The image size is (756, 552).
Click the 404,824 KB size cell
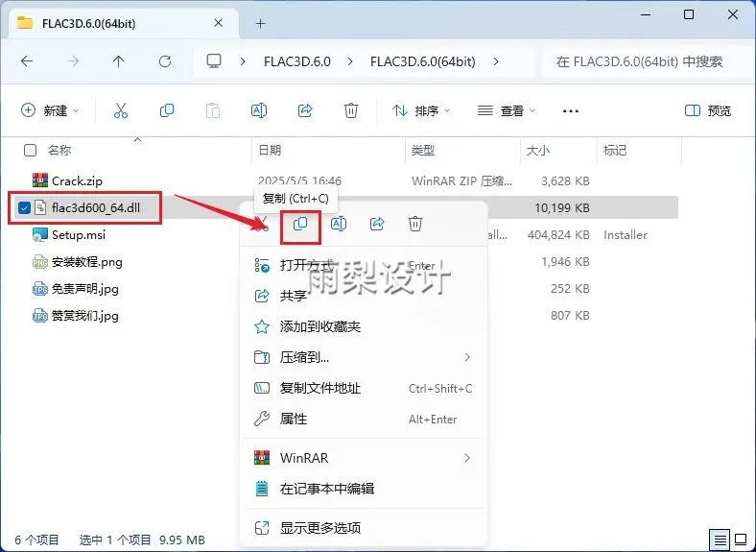pos(558,235)
